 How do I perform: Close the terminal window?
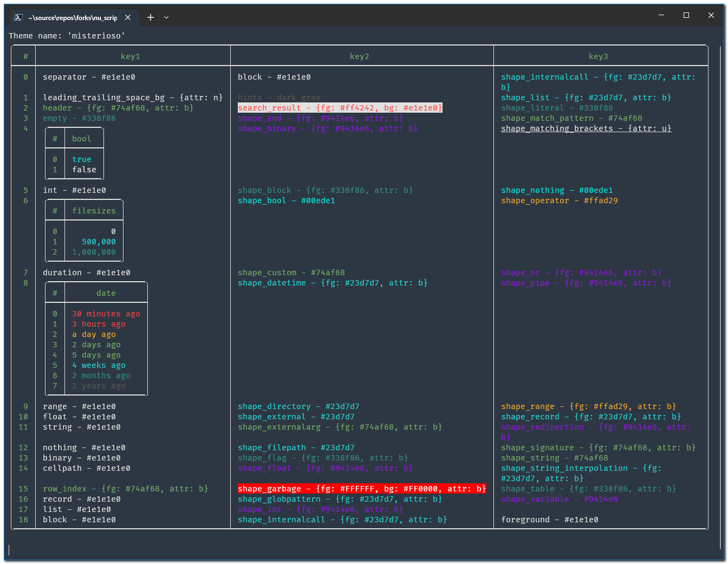pos(711,15)
